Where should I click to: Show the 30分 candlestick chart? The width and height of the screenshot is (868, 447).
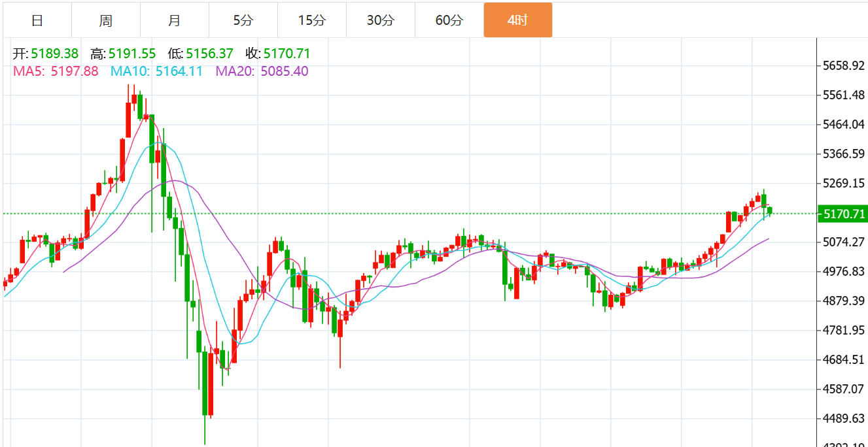(x=381, y=20)
